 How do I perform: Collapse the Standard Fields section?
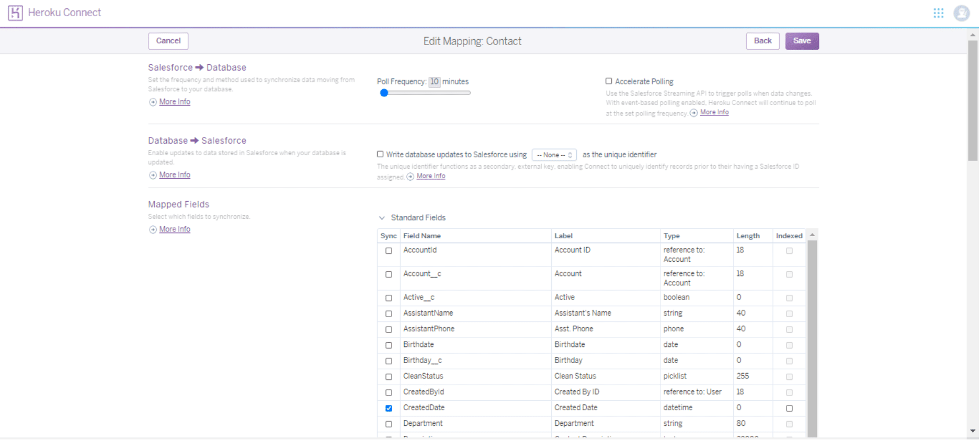pos(382,218)
